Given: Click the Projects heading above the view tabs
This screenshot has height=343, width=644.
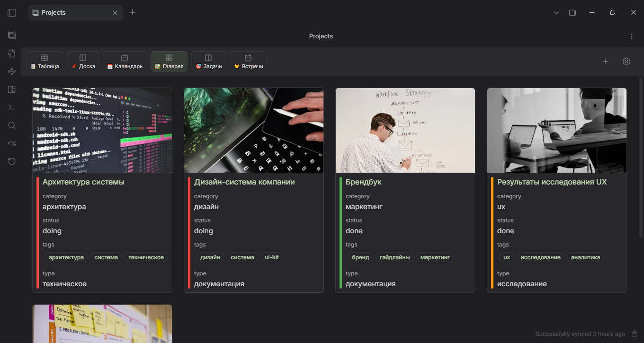Looking at the screenshot, I should pyautogui.click(x=321, y=36).
